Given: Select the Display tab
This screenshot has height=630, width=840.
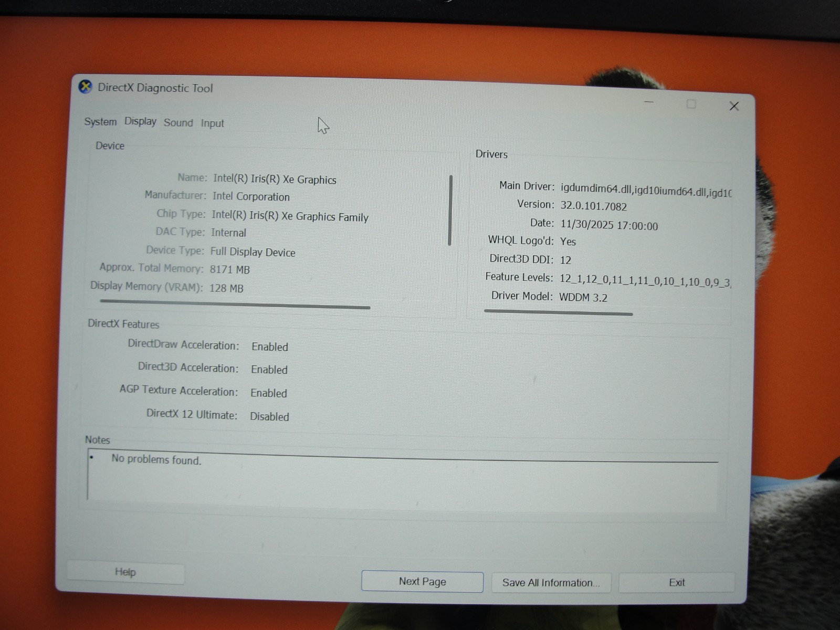Looking at the screenshot, I should click(140, 121).
